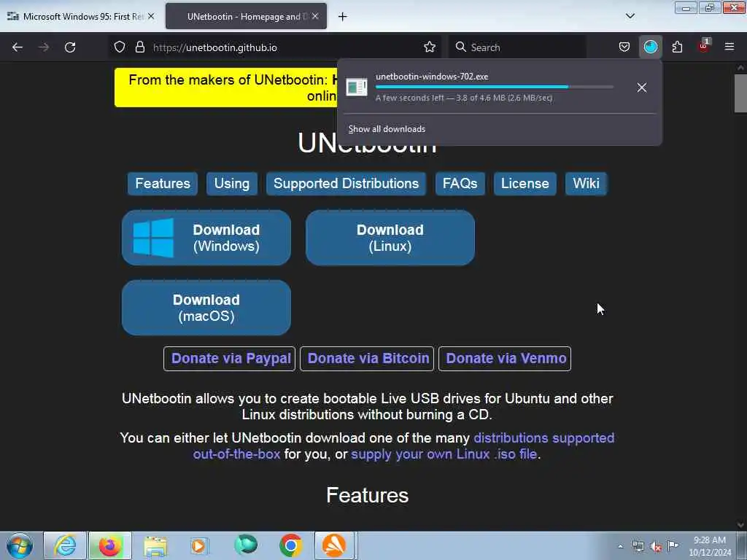Open the Extensions puzzle icon

(677, 47)
